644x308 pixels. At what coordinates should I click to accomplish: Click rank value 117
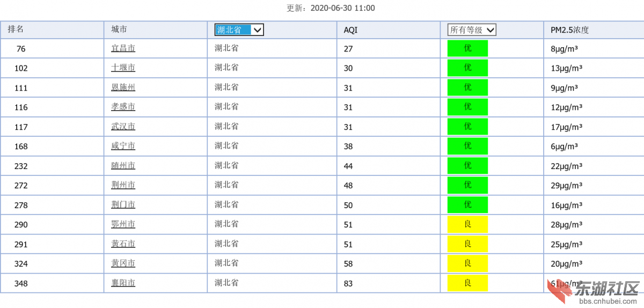21,127
